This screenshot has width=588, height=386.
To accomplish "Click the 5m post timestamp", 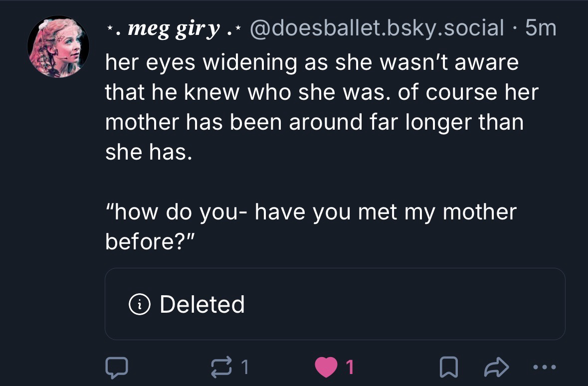I will point(541,28).
